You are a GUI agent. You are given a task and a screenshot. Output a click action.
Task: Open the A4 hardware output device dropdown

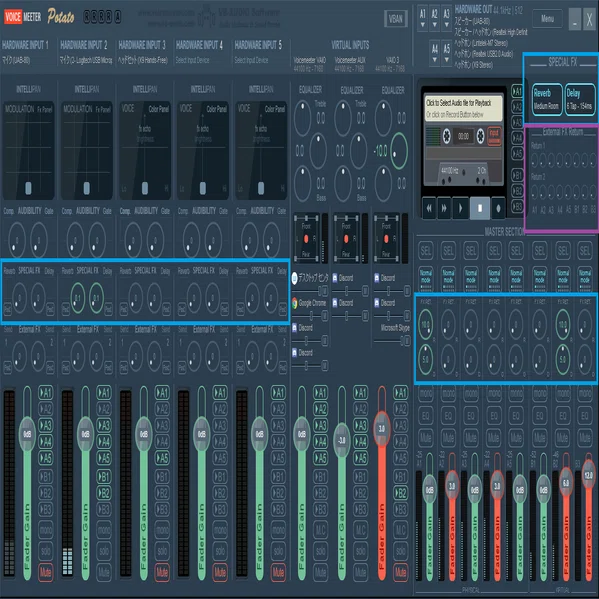click(x=434, y=53)
